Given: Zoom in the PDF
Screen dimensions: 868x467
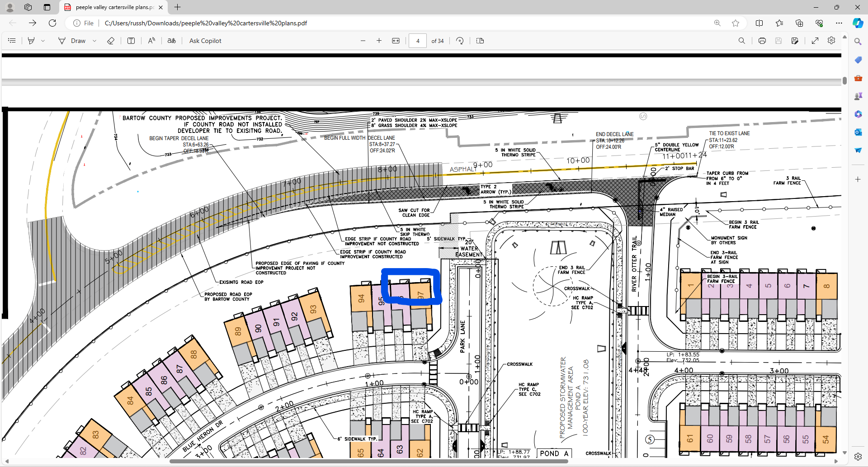Looking at the screenshot, I should click(x=379, y=41).
